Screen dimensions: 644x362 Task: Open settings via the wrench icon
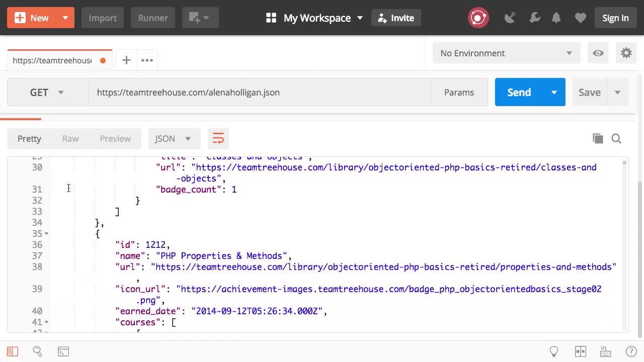pyautogui.click(x=534, y=18)
